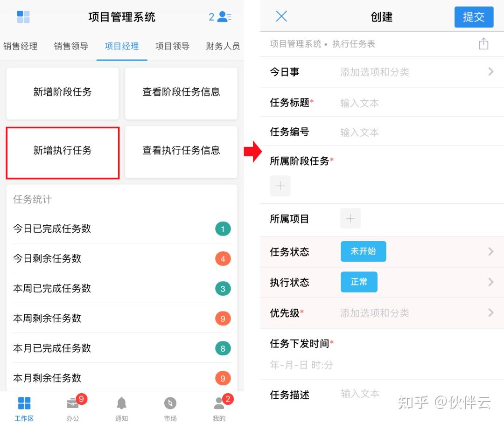The image size is (504, 423).
Task: Open 优先级 添加选项和分类 field
Action: 374,313
